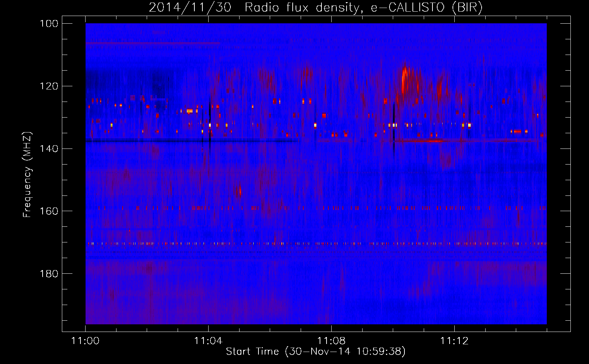Click the 11:04 time tick label
Viewport: 589px width, 364px height.
coord(208,341)
